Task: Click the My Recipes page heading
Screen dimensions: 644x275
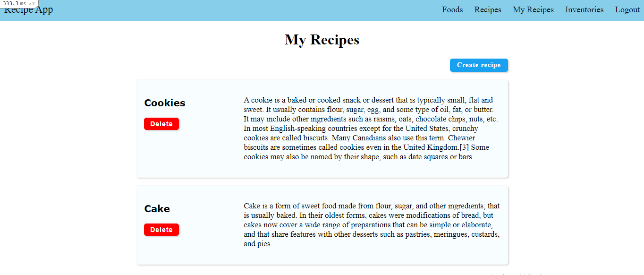Action: (322, 40)
